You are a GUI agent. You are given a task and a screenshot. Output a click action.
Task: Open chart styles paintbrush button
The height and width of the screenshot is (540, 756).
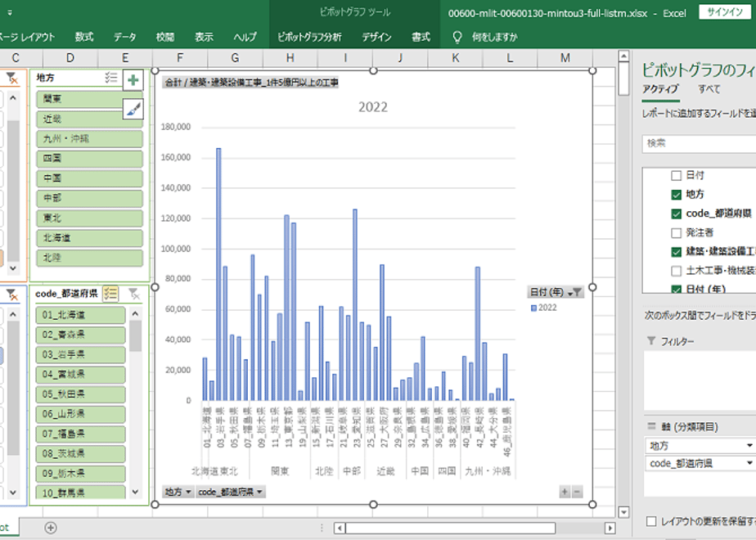pyautogui.click(x=133, y=110)
